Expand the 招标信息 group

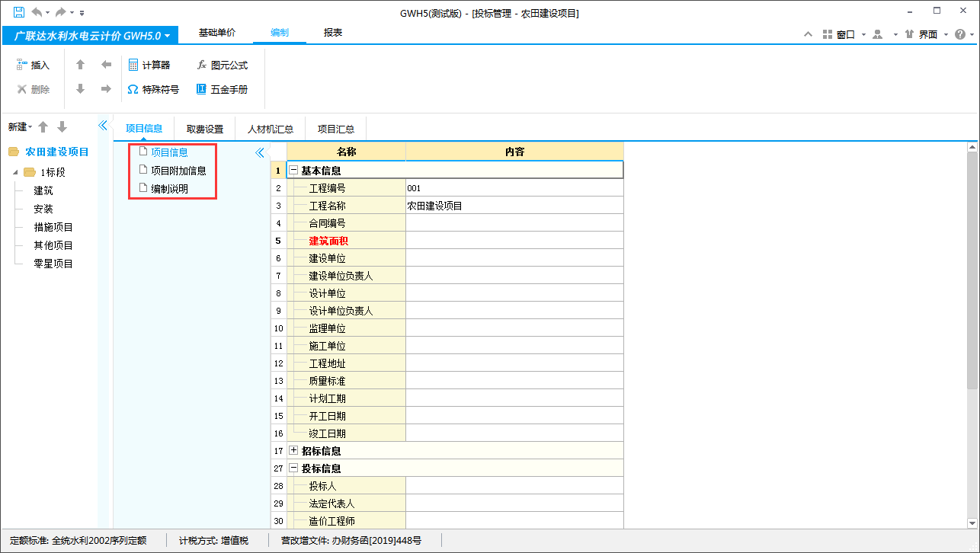293,451
